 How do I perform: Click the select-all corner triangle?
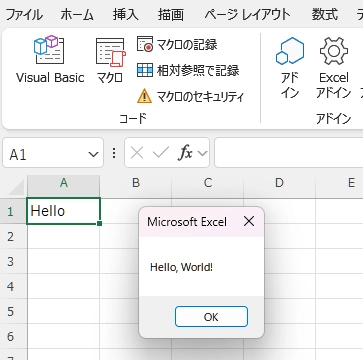click(16, 187)
